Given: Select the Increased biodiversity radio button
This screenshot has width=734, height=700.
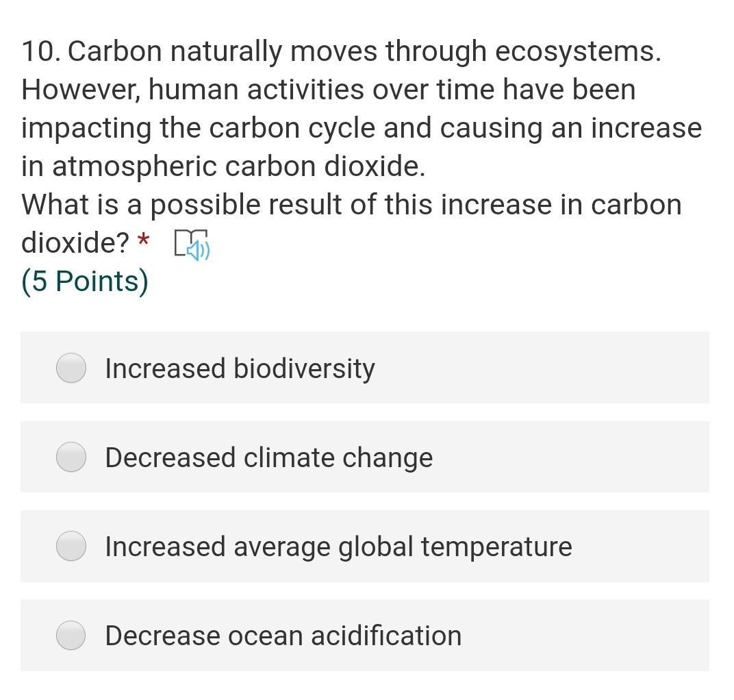Looking at the screenshot, I should tap(71, 368).
